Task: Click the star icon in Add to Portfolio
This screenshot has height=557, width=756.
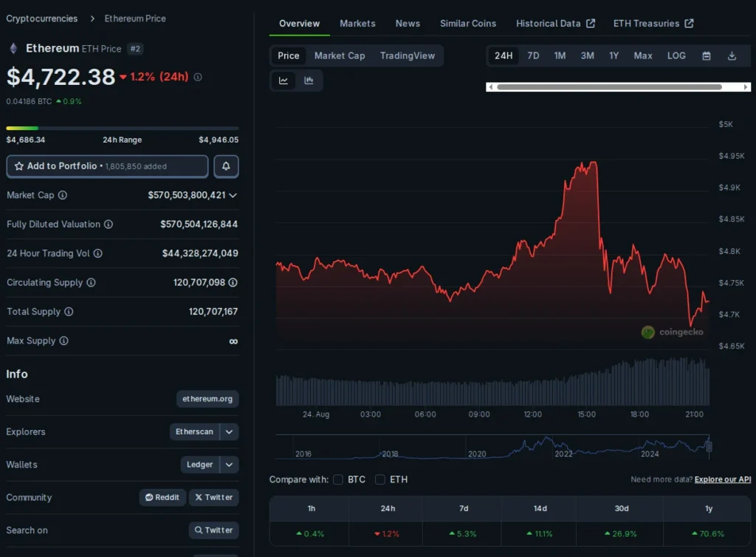Action: click(19, 166)
